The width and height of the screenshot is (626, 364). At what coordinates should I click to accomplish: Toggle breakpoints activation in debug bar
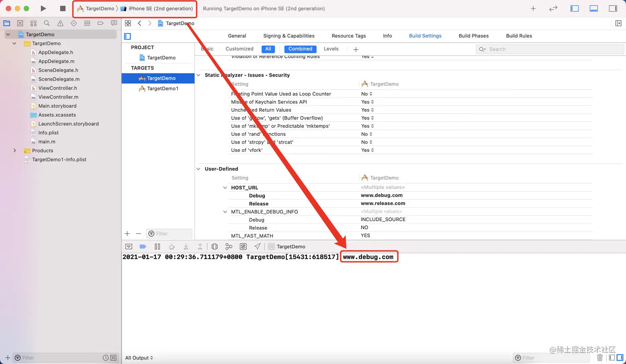pyautogui.click(x=143, y=247)
